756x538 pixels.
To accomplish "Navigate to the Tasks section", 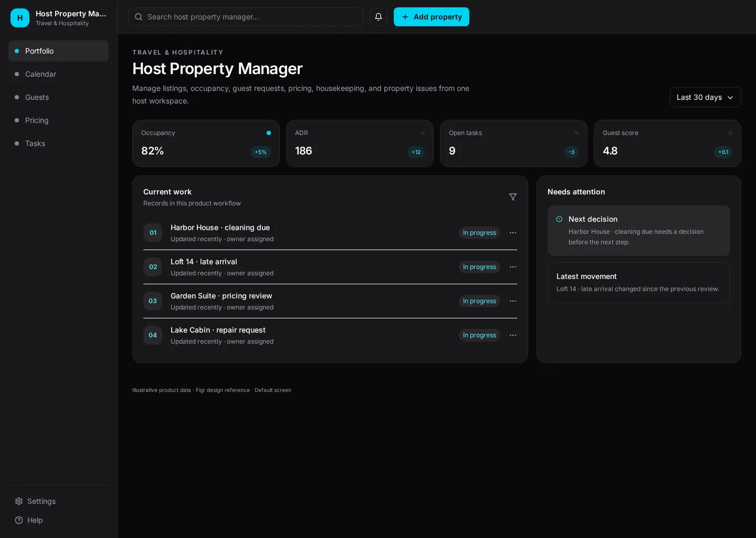I will (58, 143).
